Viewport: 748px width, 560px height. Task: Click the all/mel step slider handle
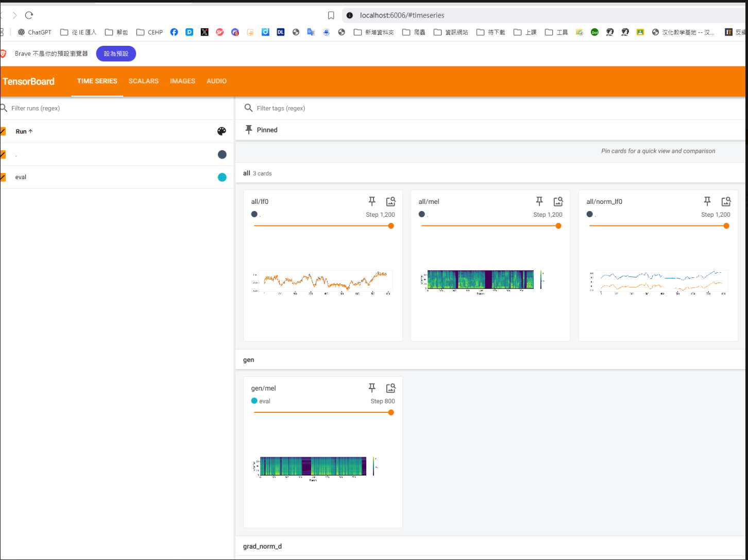click(558, 226)
